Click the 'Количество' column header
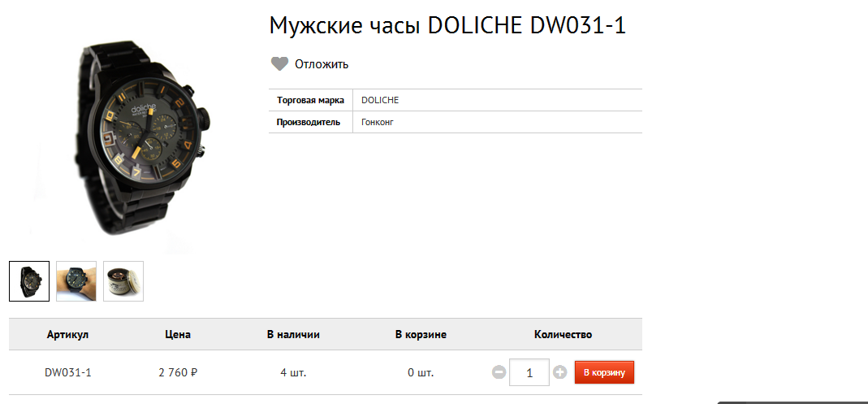 click(x=563, y=335)
